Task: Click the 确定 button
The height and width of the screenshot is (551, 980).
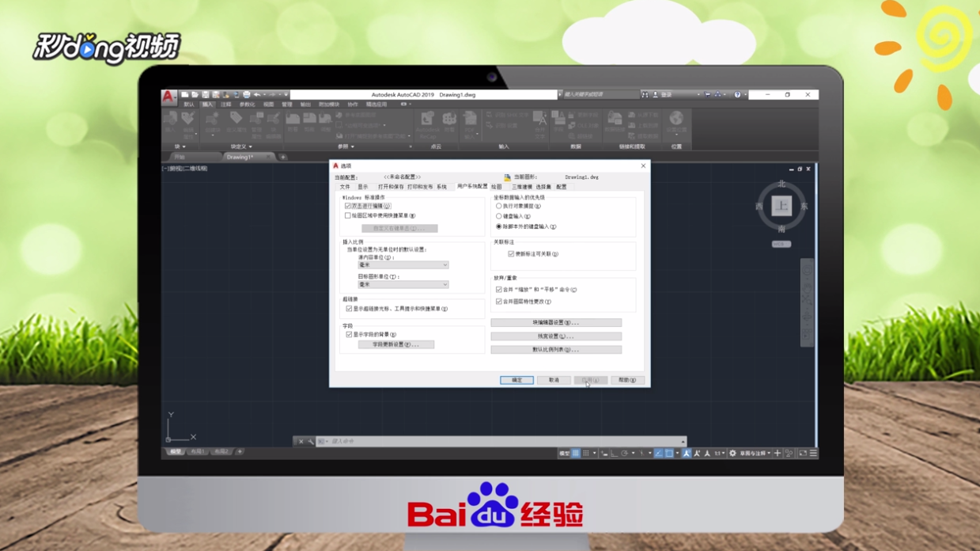Action: pyautogui.click(x=516, y=380)
